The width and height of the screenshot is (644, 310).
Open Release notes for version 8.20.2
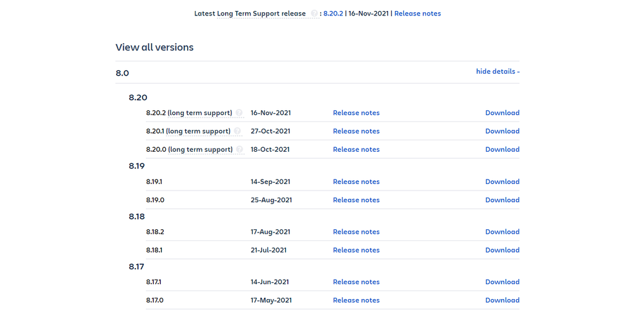pyautogui.click(x=356, y=112)
